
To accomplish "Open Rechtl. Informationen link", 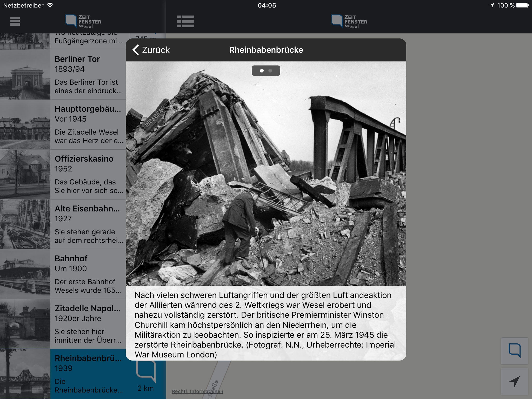I will coord(197,391).
